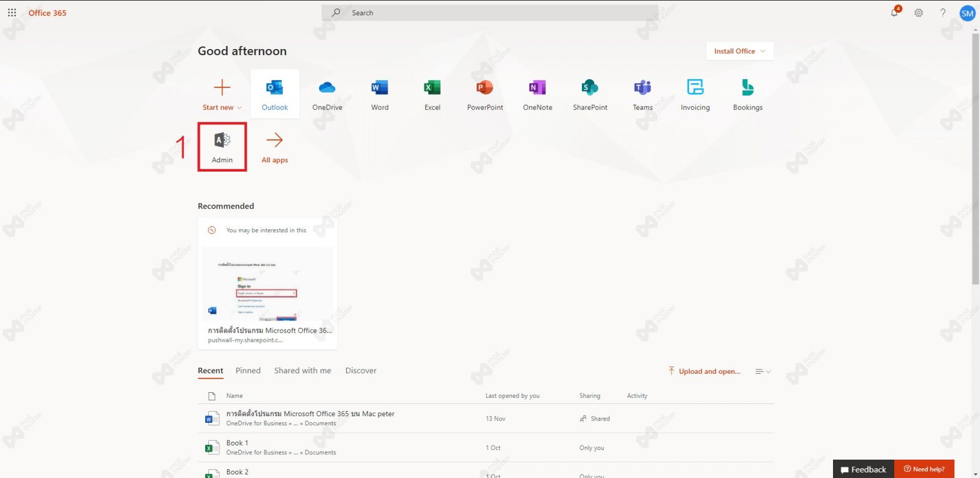Click the Feedback button
This screenshot has height=478, width=980.
pos(864,469)
